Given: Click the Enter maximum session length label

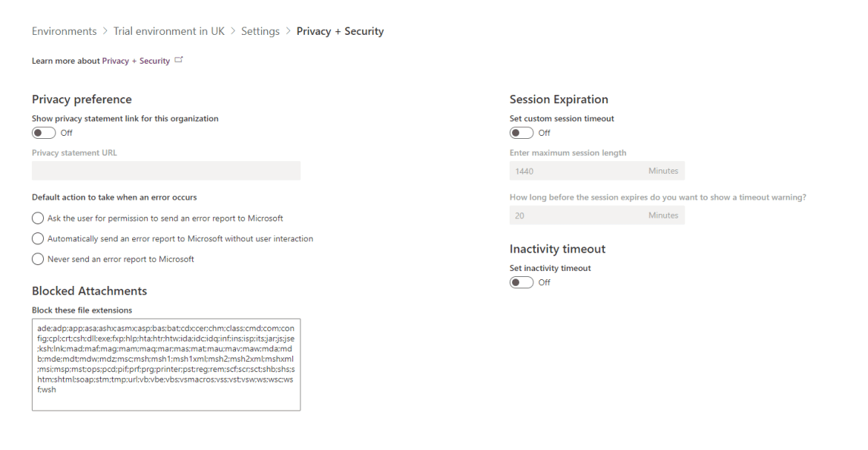Looking at the screenshot, I should [x=568, y=153].
